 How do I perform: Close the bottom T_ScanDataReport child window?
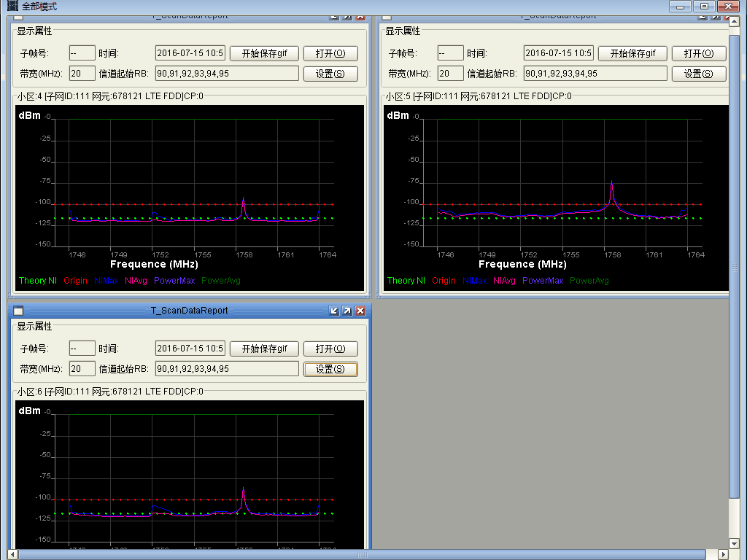point(360,311)
